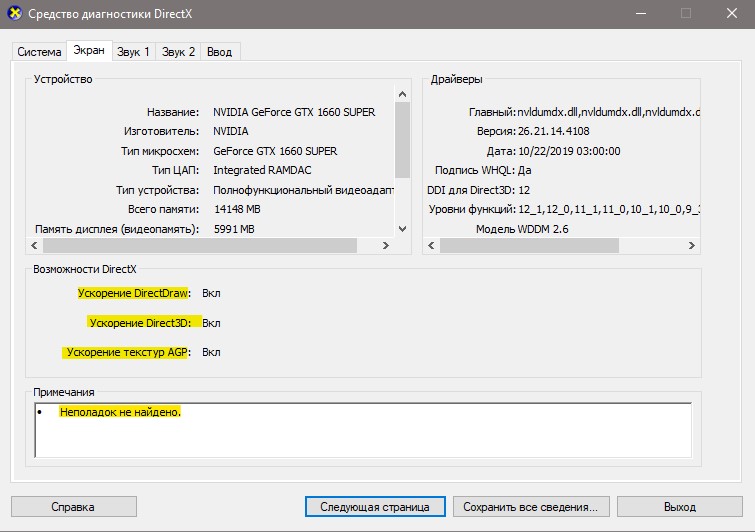755x532 pixels.
Task: Open Справка help button
Action: (74, 506)
